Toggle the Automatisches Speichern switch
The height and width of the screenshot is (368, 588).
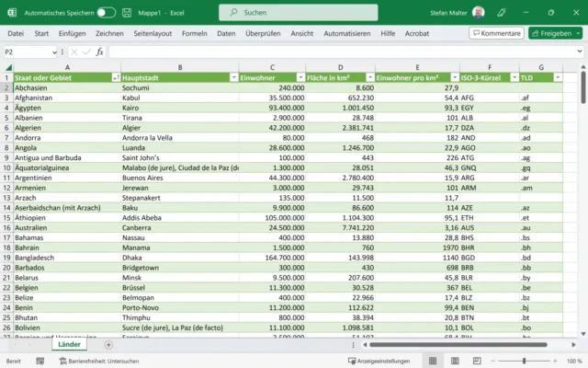tap(106, 13)
